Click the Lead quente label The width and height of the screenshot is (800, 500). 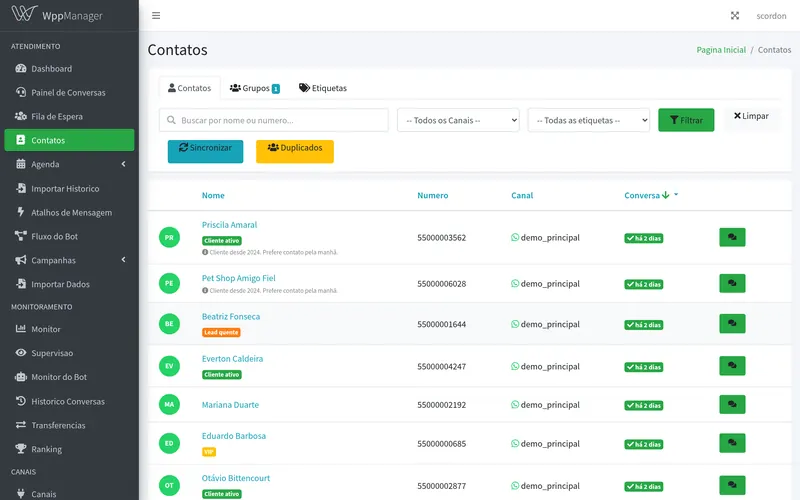pos(221,332)
